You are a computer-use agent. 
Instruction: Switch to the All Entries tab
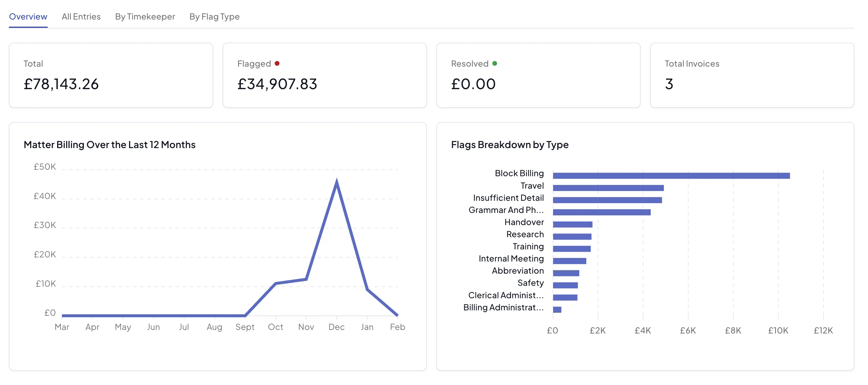(x=81, y=17)
